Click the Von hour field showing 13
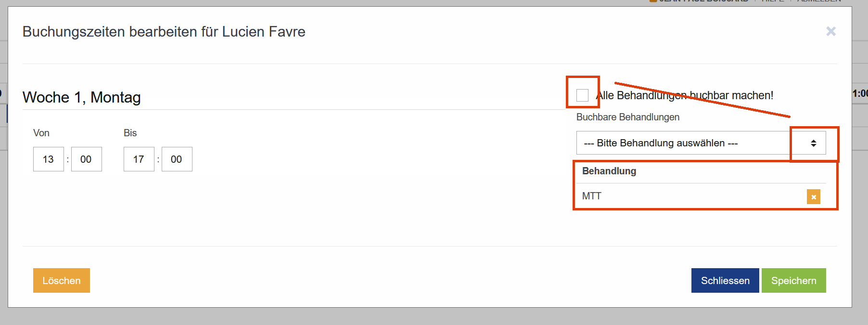868x325 pixels. [48, 159]
